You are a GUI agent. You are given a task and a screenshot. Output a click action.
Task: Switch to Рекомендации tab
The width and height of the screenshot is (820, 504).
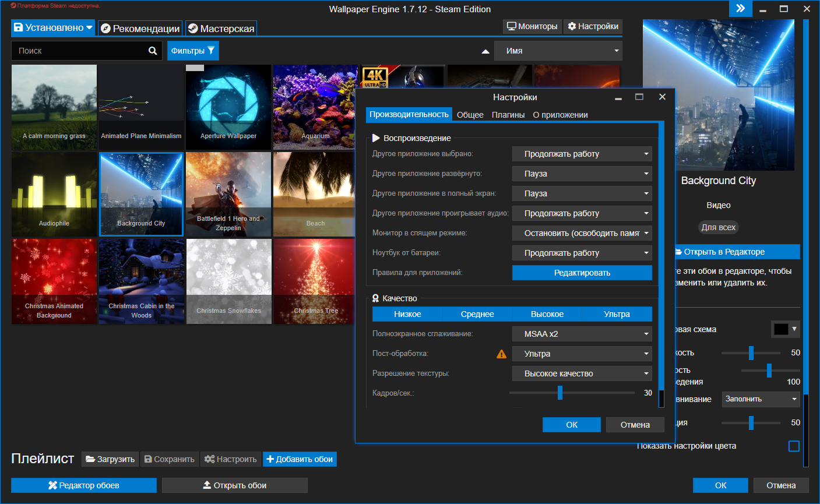pyautogui.click(x=140, y=28)
